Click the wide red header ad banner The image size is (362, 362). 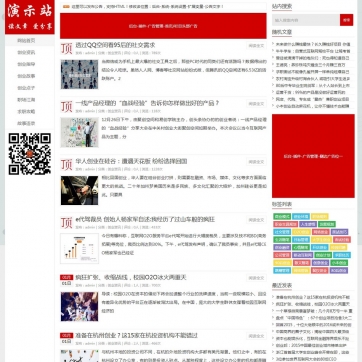point(163,26)
